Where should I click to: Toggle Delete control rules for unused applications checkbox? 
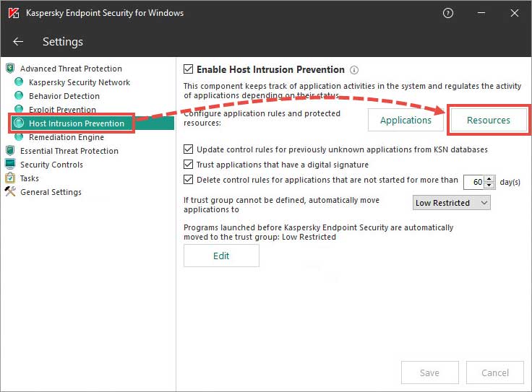[189, 179]
